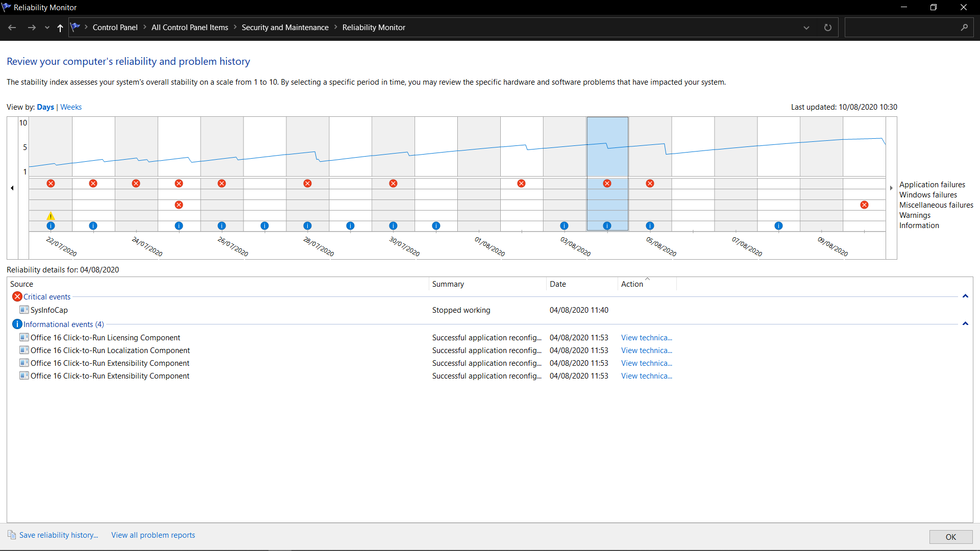980x551 pixels.
Task: Click the information icon in the highlighted 04/08/2020 column
Action: pos(607,226)
